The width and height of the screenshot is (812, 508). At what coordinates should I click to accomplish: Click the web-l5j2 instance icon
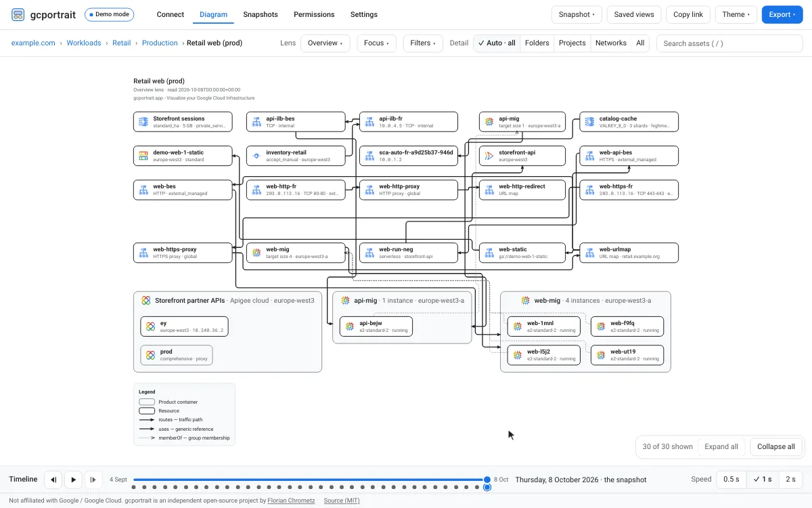click(x=517, y=355)
